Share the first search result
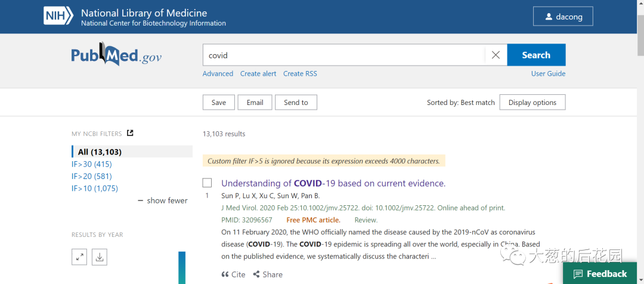Screen dimensions: 644x284 pyautogui.click(x=268, y=274)
